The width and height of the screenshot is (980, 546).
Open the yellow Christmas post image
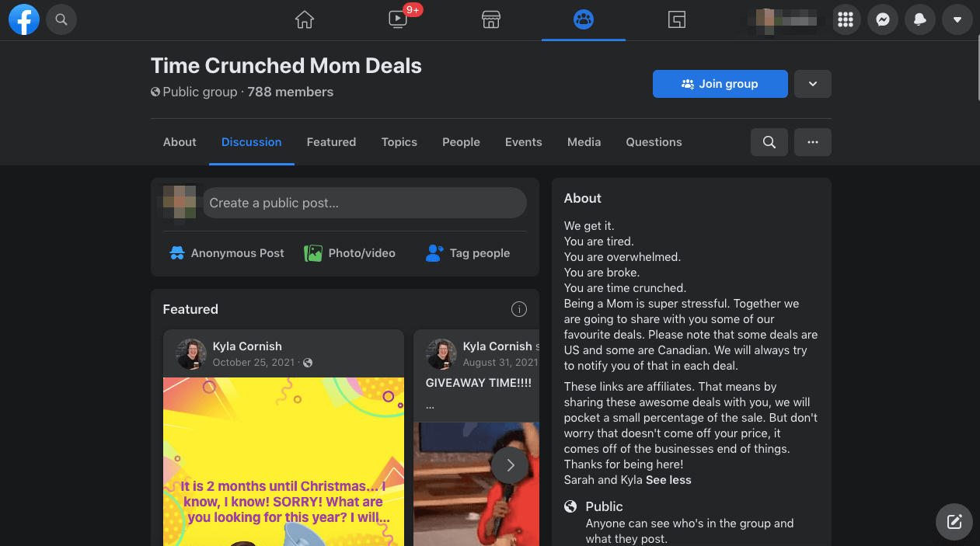tap(284, 461)
